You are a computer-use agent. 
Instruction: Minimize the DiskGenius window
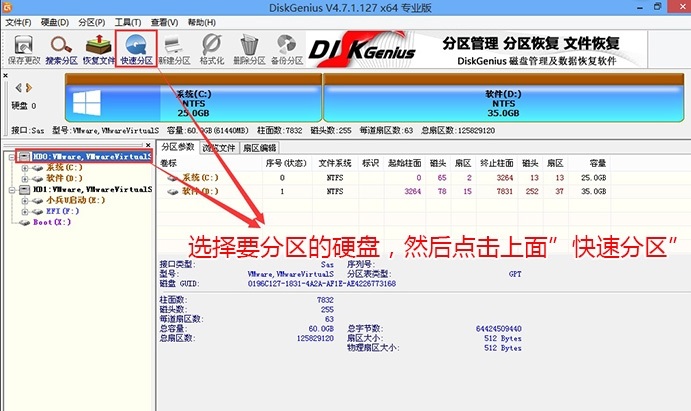pyautogui.click(x=639, y=7)
